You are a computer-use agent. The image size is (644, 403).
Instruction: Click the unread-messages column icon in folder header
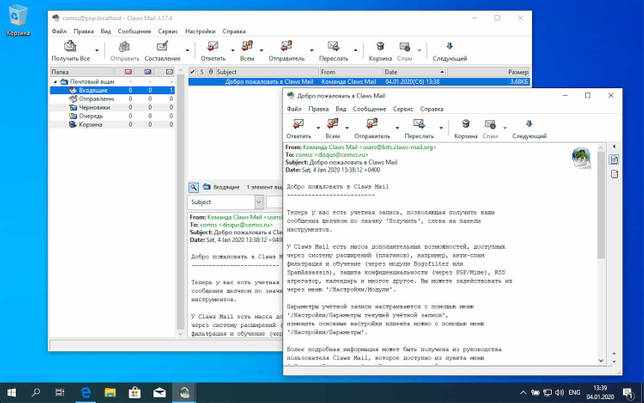pos(148,72)
